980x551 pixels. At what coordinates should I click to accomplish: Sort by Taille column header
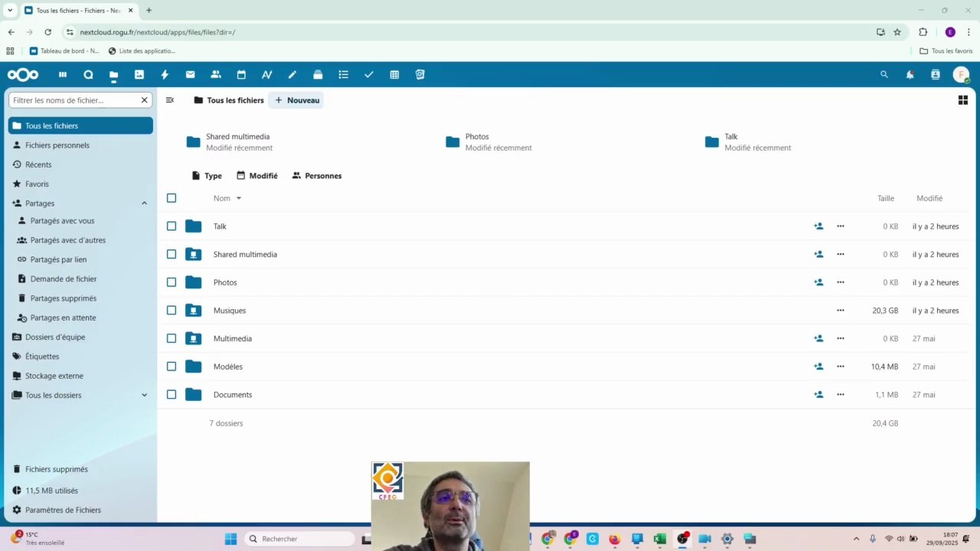tap(886, 198)
